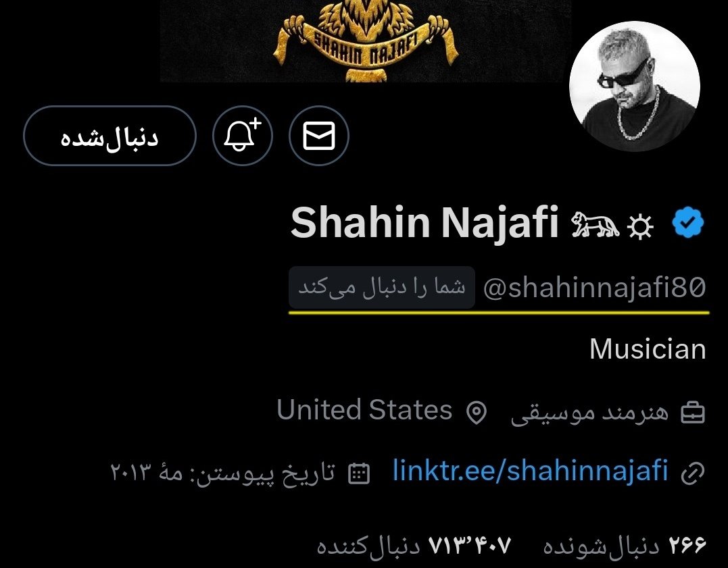
Task: Open the Shahin Najafi header banner image
Action: pyautogui.click(x=366, y=41)
